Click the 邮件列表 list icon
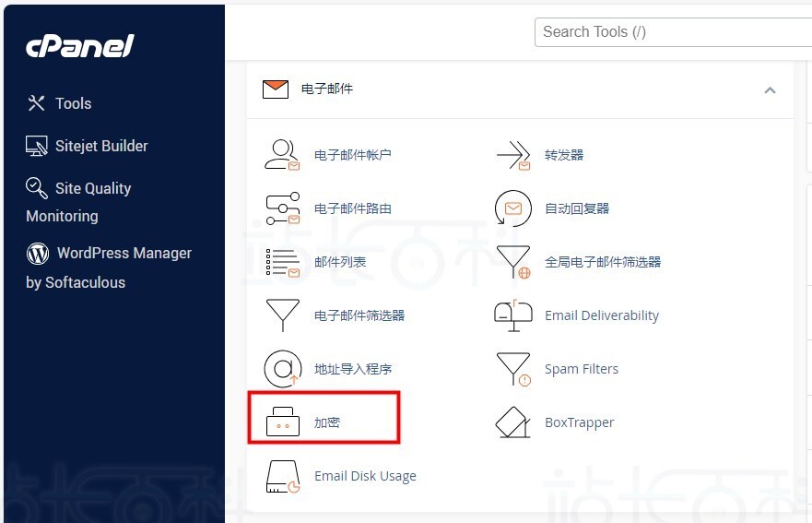Screen dimensions: 812x523 coord(283,262)
